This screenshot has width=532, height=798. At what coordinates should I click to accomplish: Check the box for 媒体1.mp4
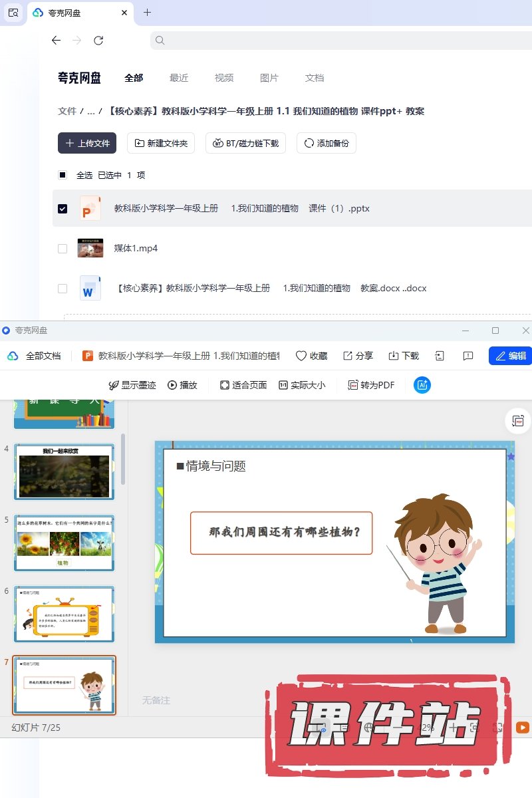point(63,249)
